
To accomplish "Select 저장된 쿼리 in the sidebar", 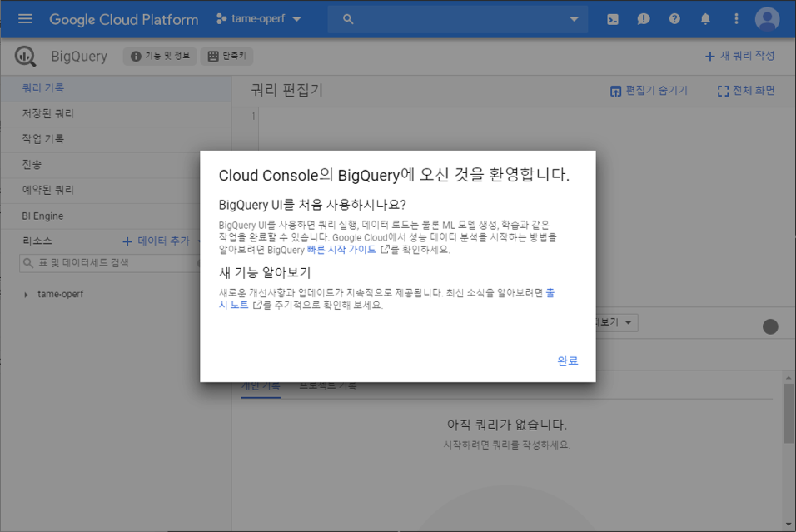I will tap(116, 114).
